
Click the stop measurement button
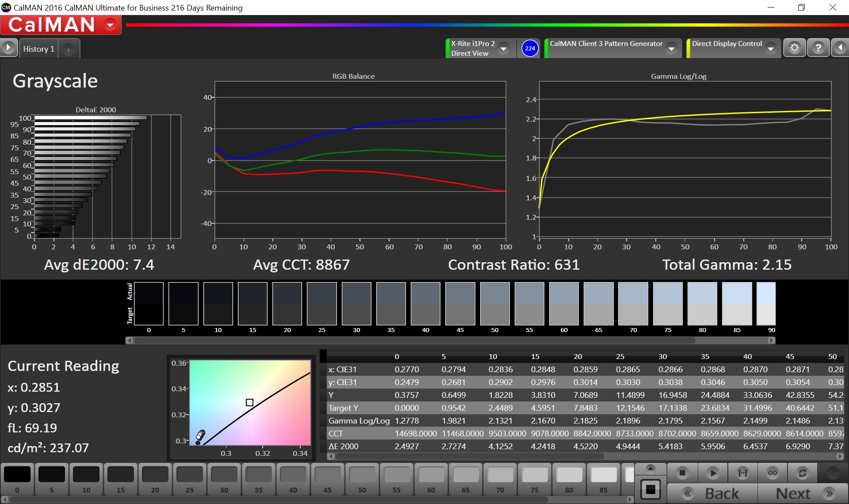[x=682, y=473]
